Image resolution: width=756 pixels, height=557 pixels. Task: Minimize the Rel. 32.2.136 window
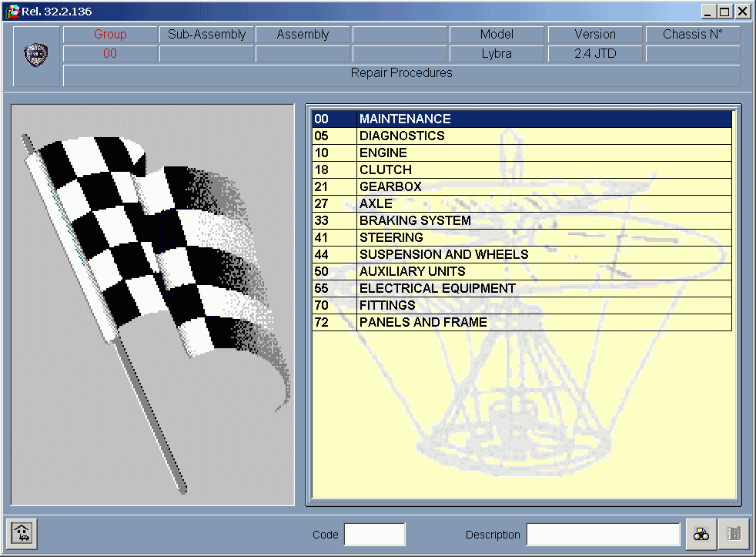(x=707, y=12)
